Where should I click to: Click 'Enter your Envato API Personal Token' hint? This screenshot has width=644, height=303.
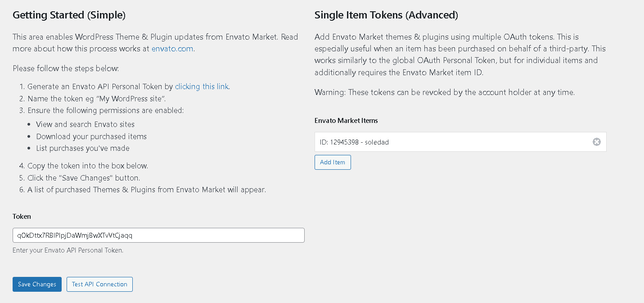[68, 250]
